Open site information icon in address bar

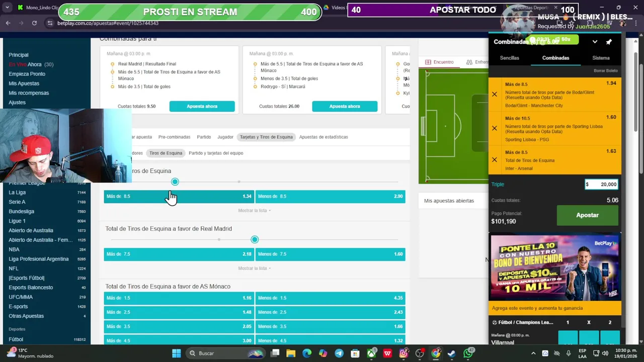click(x=49, y=23)
